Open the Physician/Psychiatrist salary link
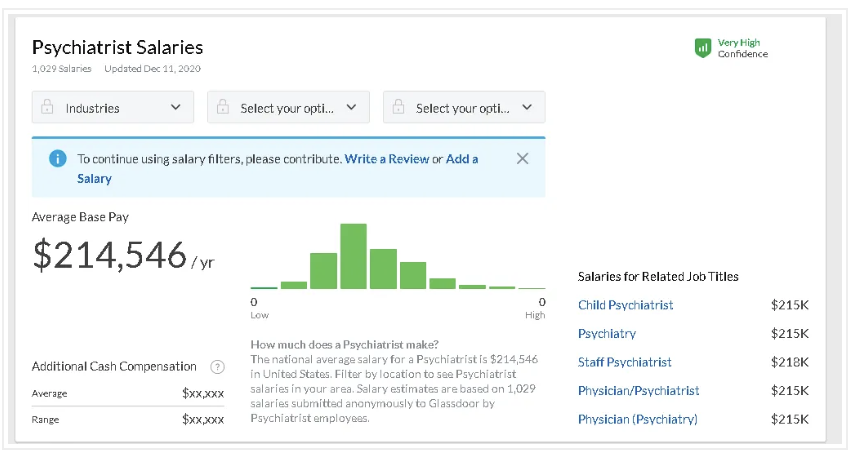The height and width of the screenshot is (460, 858). (638, 390)
